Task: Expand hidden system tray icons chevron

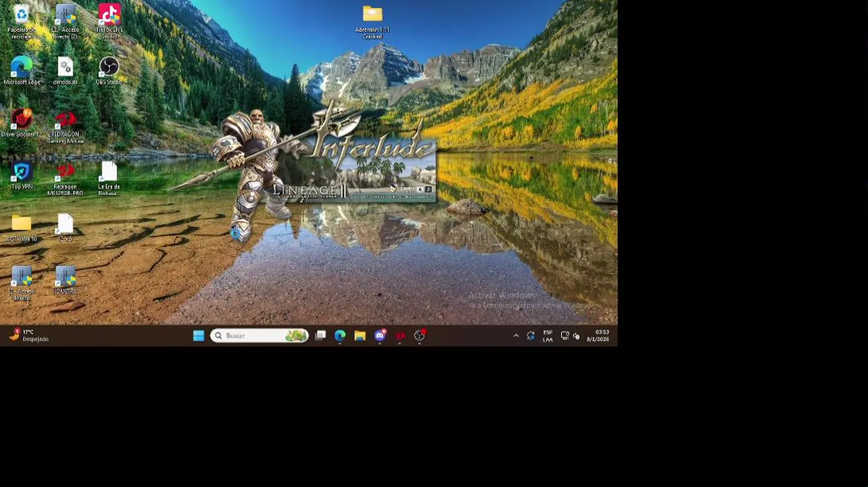Action: point(516,335)
